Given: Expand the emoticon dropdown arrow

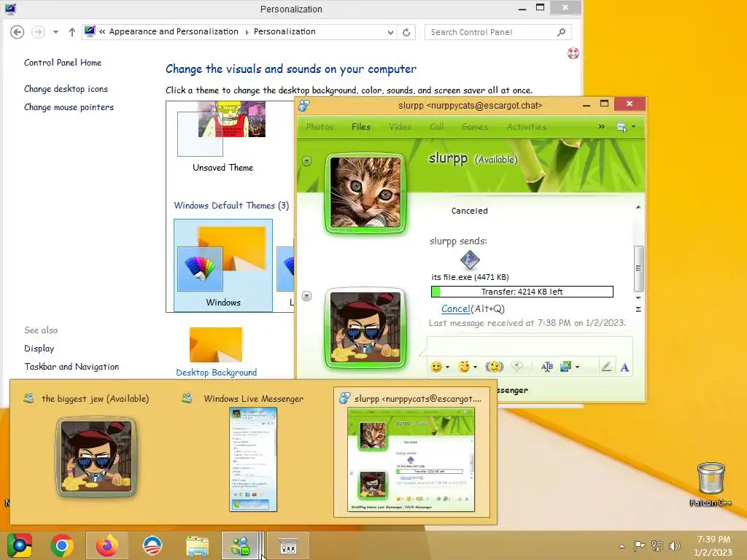Looking at the screenshot, I should [x=447, y=367].
